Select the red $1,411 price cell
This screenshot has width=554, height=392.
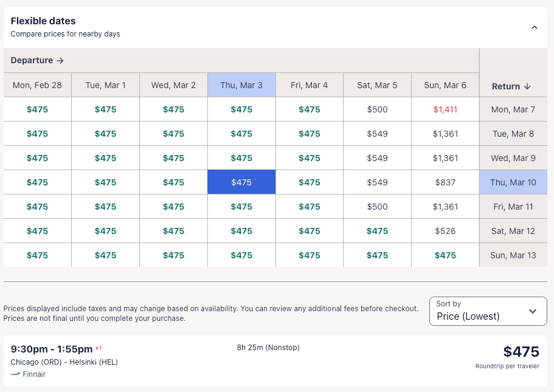tap(445, 109)
